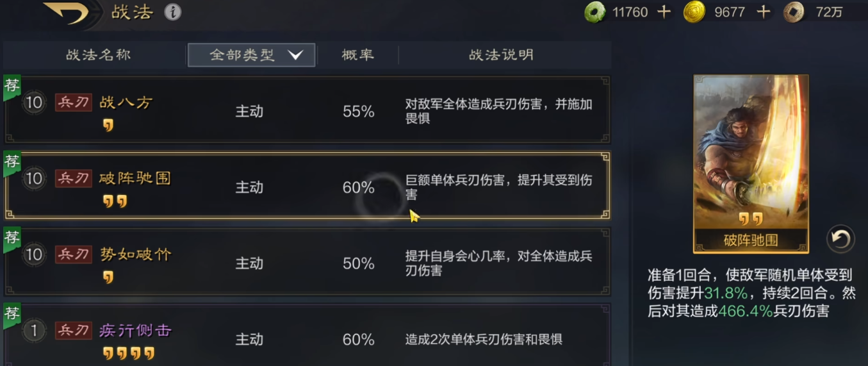
Task: Click the 全部类型 dropdown arrow
Action: pos(295,55)
